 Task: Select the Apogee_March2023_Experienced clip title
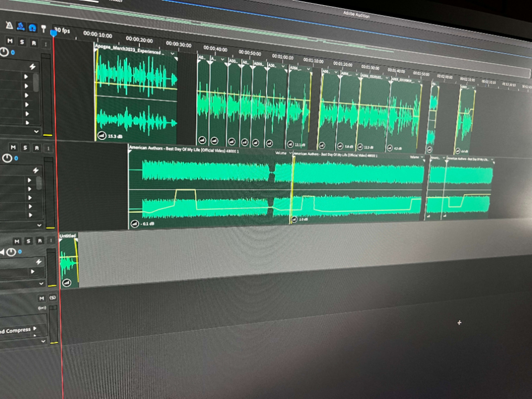(129, 50)
